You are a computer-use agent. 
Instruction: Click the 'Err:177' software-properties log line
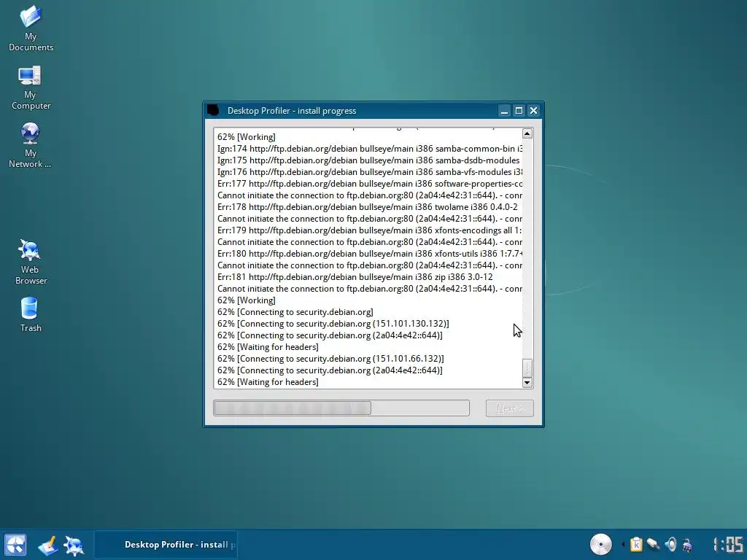coord(370,184)
